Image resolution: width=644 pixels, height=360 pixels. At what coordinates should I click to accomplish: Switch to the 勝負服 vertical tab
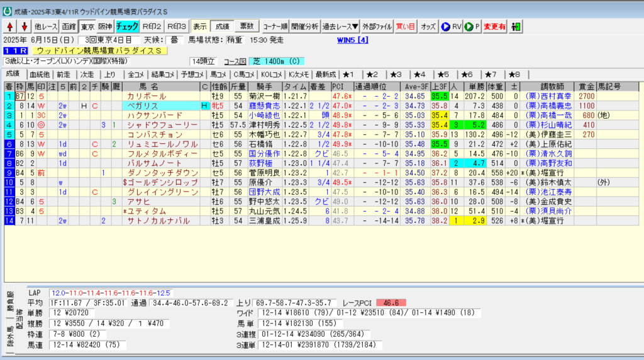pos(10,300)
